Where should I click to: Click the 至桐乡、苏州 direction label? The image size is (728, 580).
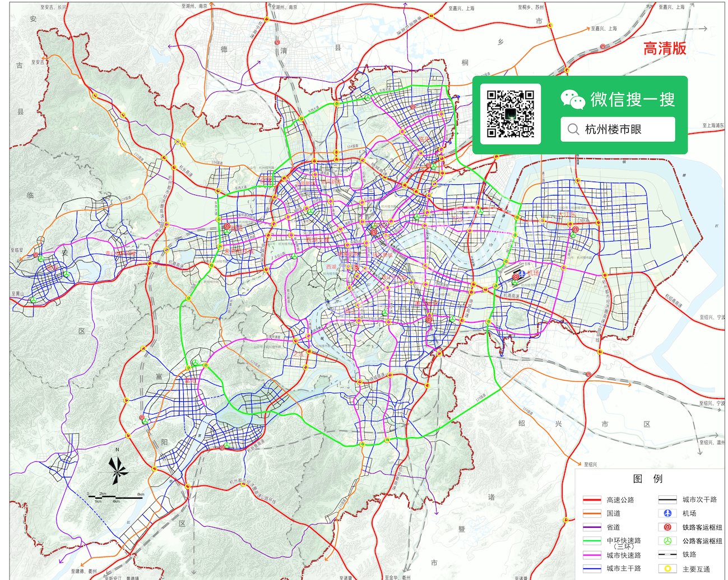[x=531, y=7]
